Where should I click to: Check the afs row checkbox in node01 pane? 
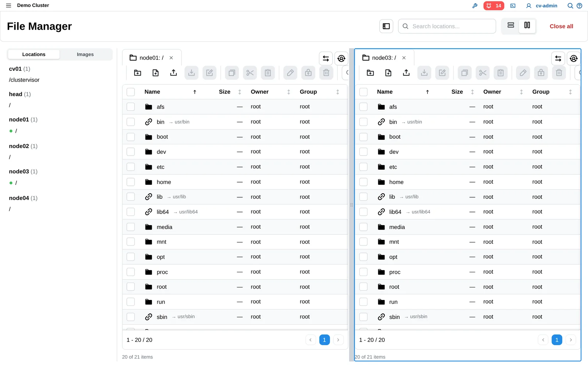pos(131,107)
